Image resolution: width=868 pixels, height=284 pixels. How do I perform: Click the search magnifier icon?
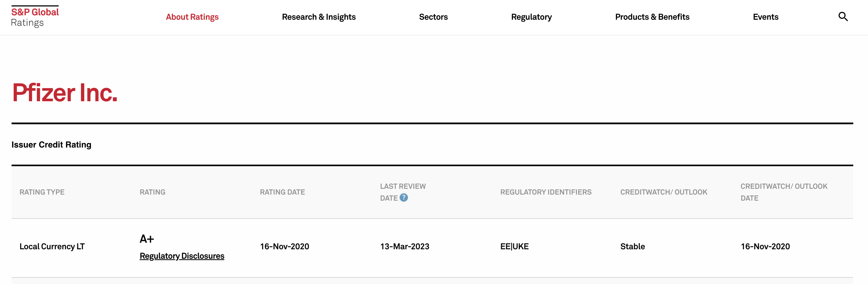pos(843,17)
